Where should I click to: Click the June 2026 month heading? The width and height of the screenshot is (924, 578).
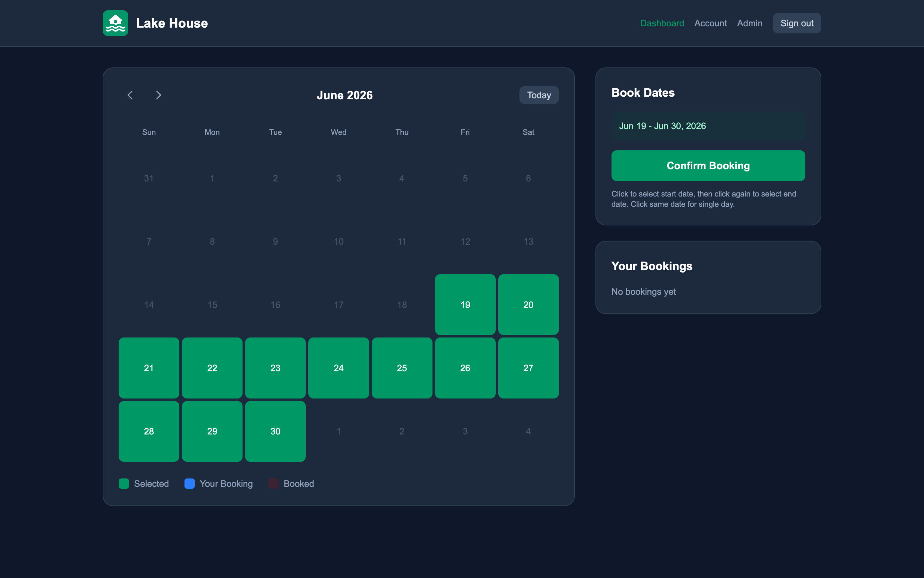click(x=344, y=95)
